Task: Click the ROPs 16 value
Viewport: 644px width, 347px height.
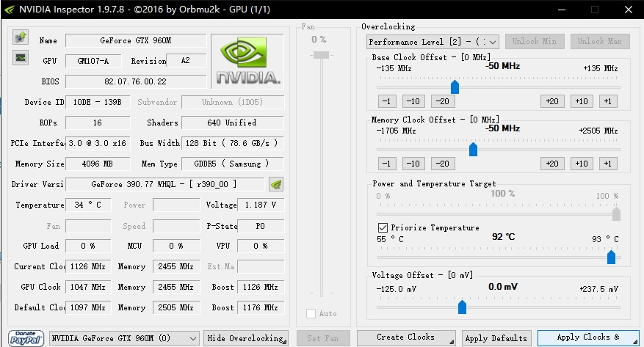Action: pyautogui.click(x=98, y=123)
